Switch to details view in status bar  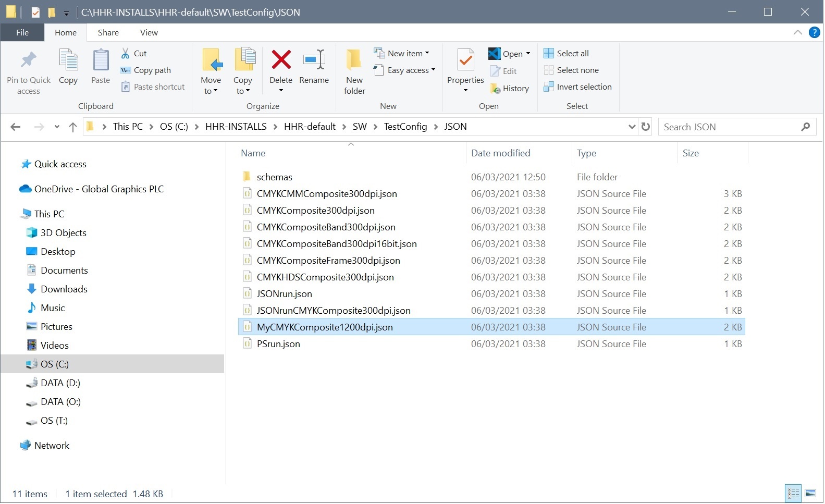coord(793,493)
